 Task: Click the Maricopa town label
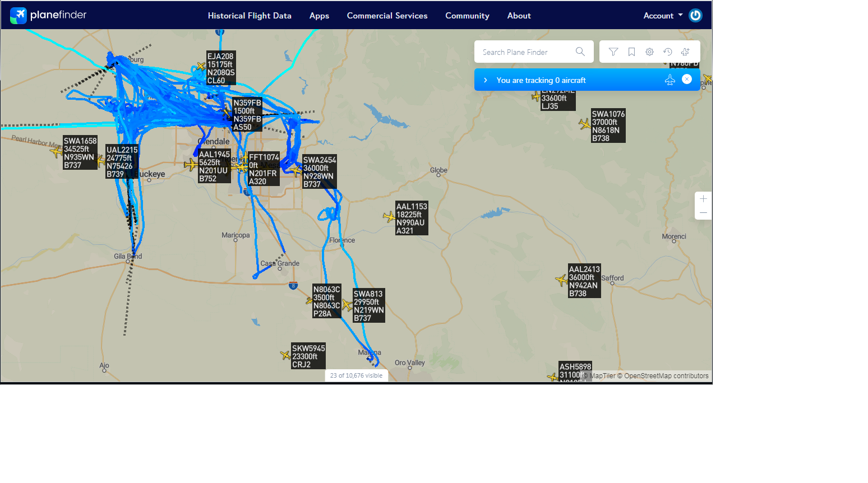[x=236, y=235]
